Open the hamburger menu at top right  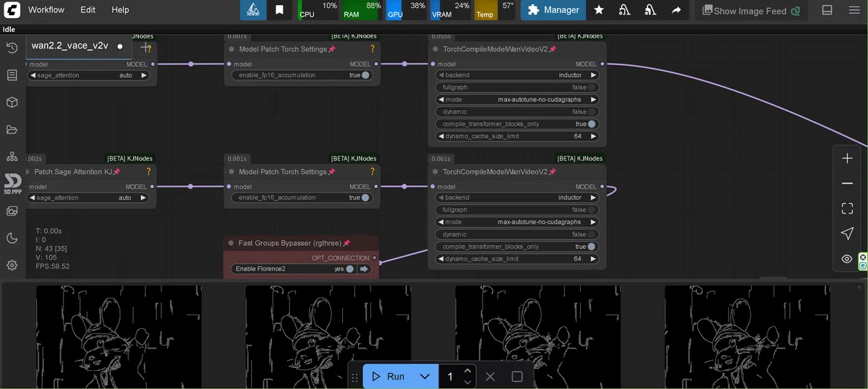point(854,10)
